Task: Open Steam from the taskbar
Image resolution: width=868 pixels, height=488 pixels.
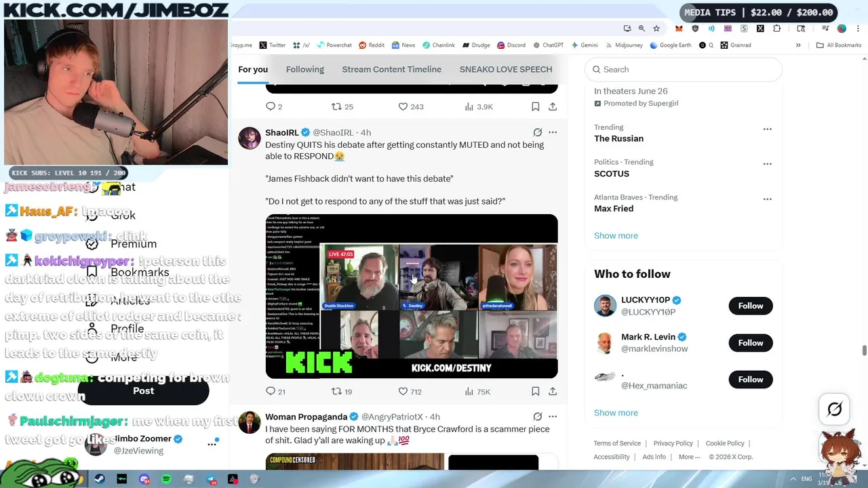Action: pyautogui.click(x=100, y=479)
